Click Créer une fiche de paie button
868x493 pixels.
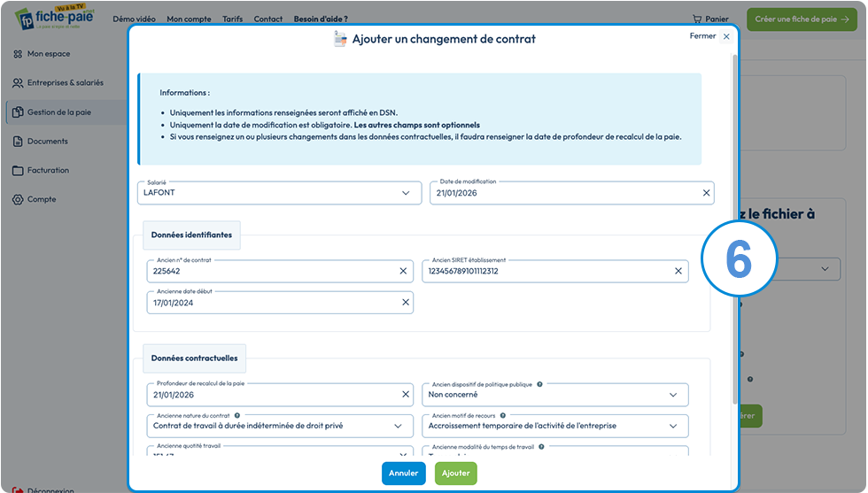click(x=802, y=19)
